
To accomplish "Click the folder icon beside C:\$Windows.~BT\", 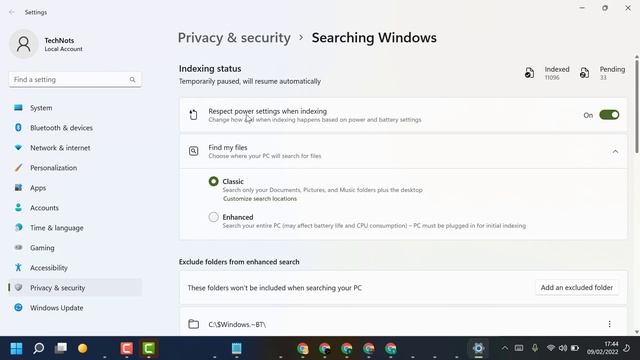I will click(193, 324).
